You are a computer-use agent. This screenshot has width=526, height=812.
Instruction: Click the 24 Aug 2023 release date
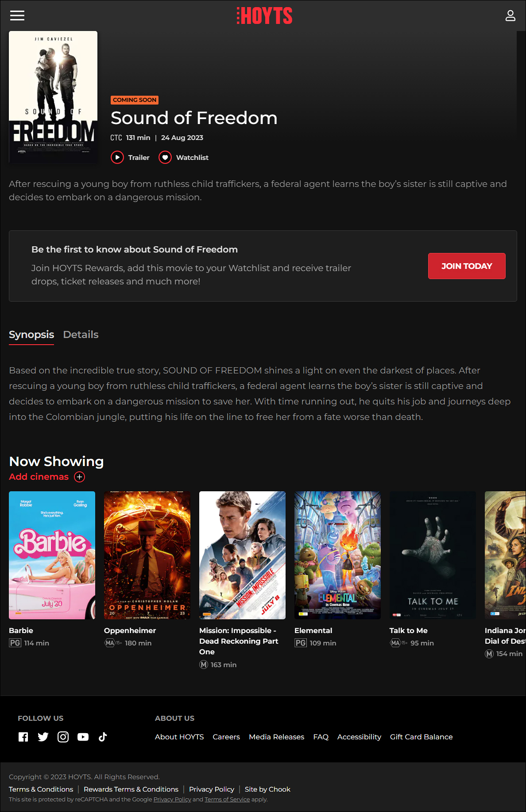[182, 138]
